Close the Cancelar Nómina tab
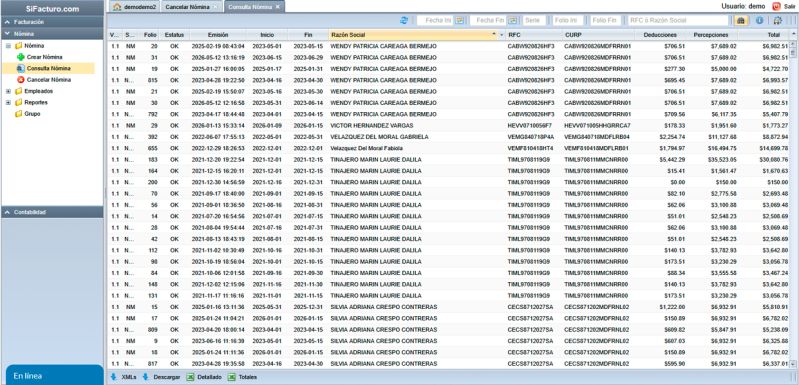799x385 pixels. coord(215,7)
